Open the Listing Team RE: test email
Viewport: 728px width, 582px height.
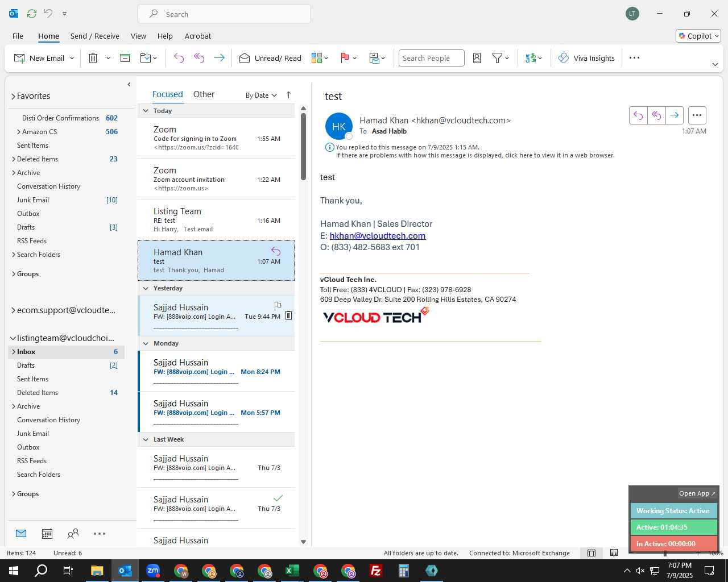pos(216,220)
